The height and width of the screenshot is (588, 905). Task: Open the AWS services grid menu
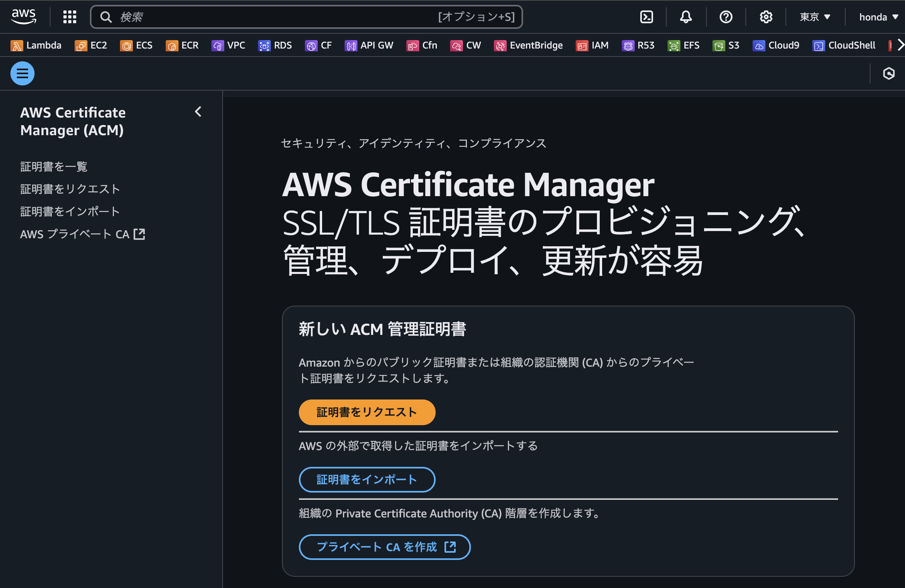coord(69,17)
